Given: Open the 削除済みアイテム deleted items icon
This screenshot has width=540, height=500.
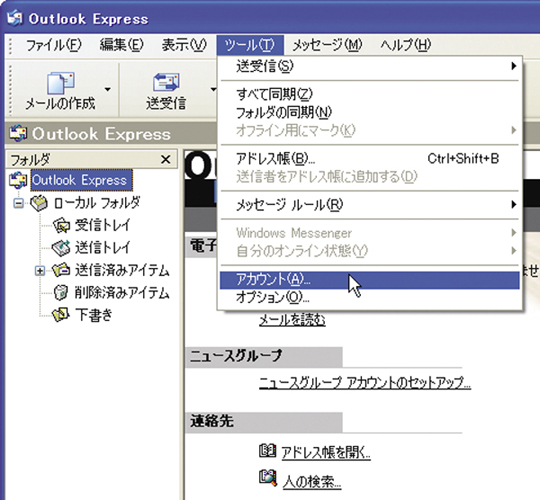Looking at the screenshot, I should pyautogui.click(x=61, y=293).
